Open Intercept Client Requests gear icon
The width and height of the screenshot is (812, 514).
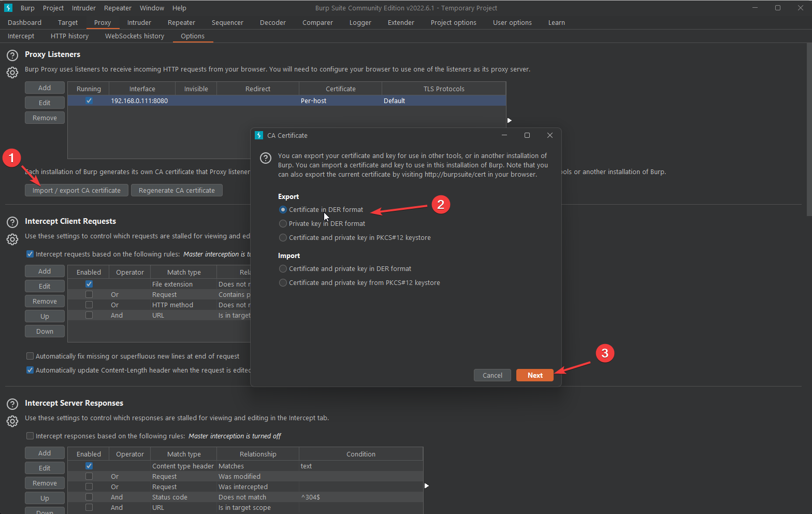(x=12, y=239)
